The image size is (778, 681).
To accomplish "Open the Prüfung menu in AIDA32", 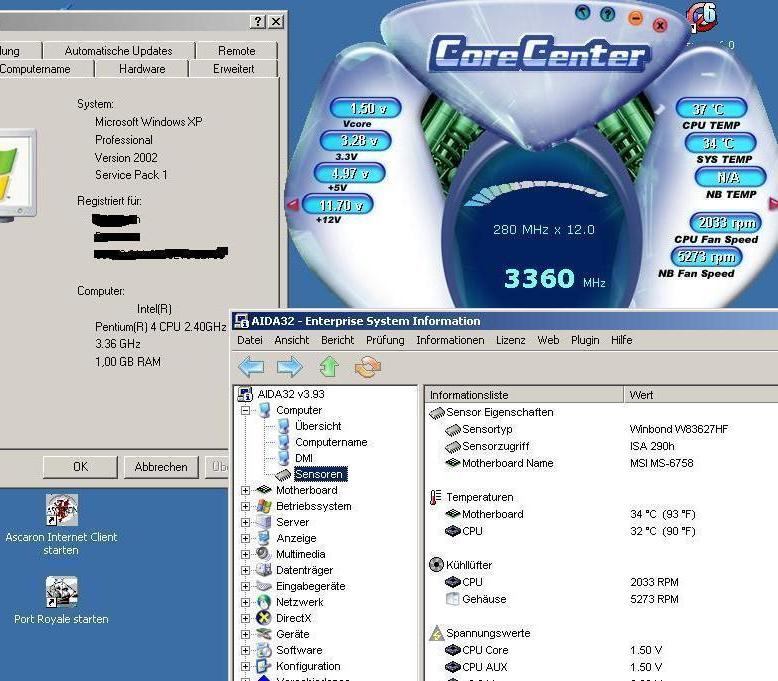I will (385, 340).
